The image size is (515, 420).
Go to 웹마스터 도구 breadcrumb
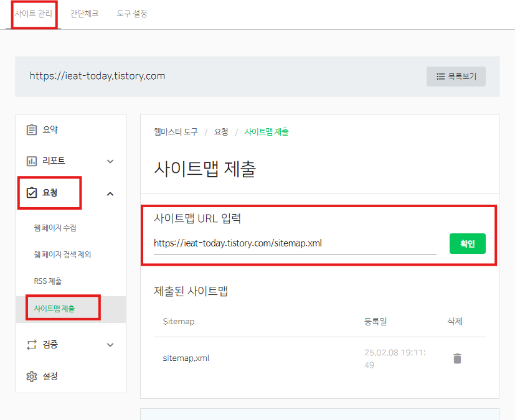click(176, 132)
